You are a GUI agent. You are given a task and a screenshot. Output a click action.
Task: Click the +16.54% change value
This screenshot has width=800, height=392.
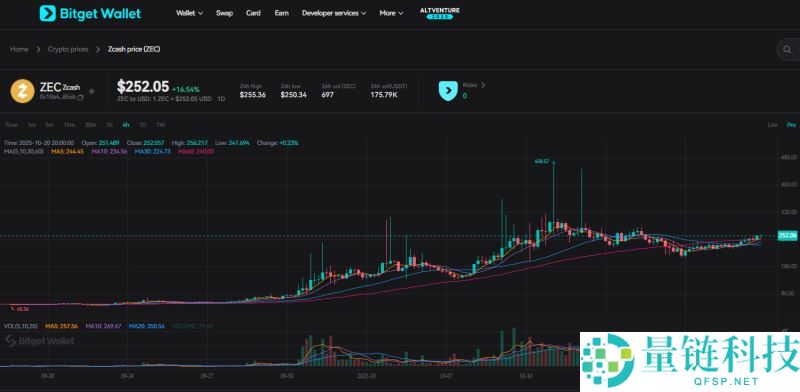(186, 89)
